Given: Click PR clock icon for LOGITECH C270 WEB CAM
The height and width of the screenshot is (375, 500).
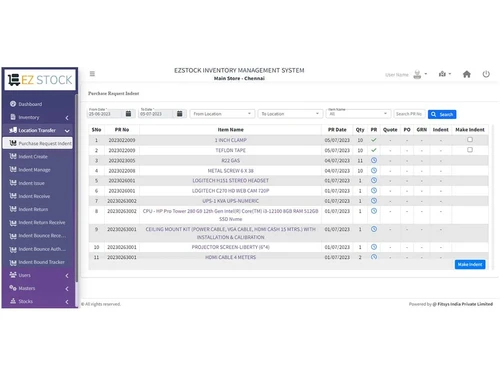Looking at the screenshot, I should (374, 190).
